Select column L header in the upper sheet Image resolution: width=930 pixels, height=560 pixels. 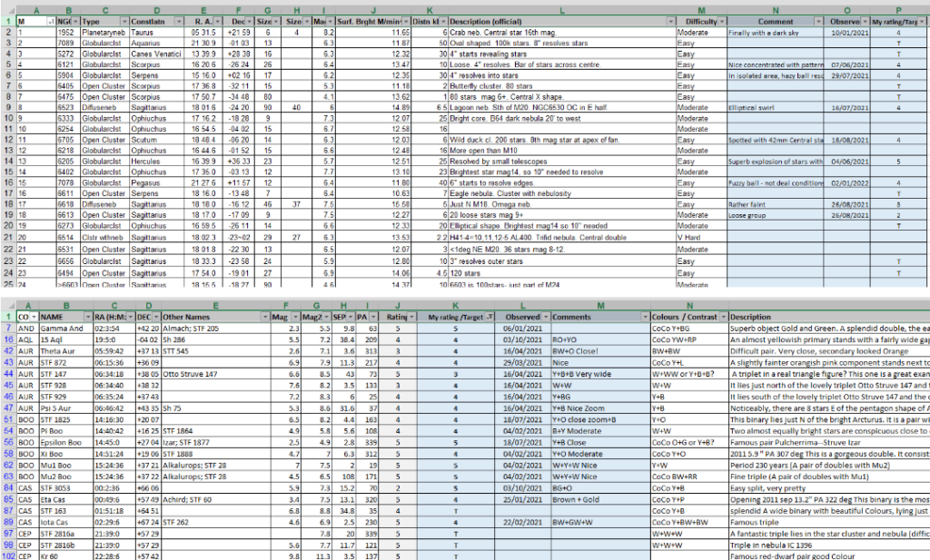(x=561, y=11)
